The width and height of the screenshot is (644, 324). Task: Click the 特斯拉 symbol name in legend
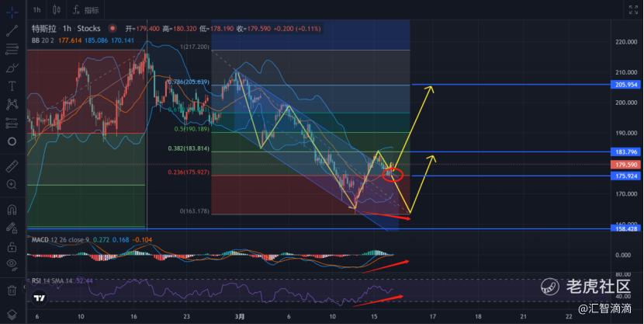click(x=44, y=29)
